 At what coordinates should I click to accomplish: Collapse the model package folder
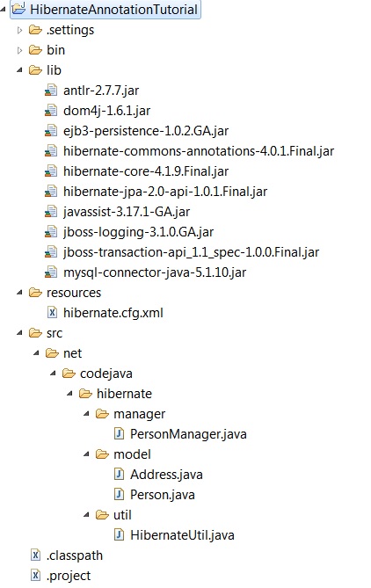pyautogui.click(x=87, y=454)
